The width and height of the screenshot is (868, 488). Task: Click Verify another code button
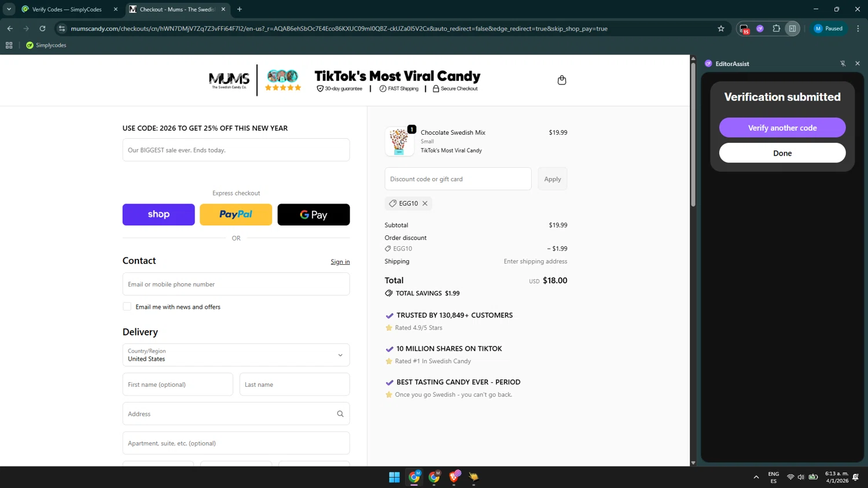[x=782, y=128]
